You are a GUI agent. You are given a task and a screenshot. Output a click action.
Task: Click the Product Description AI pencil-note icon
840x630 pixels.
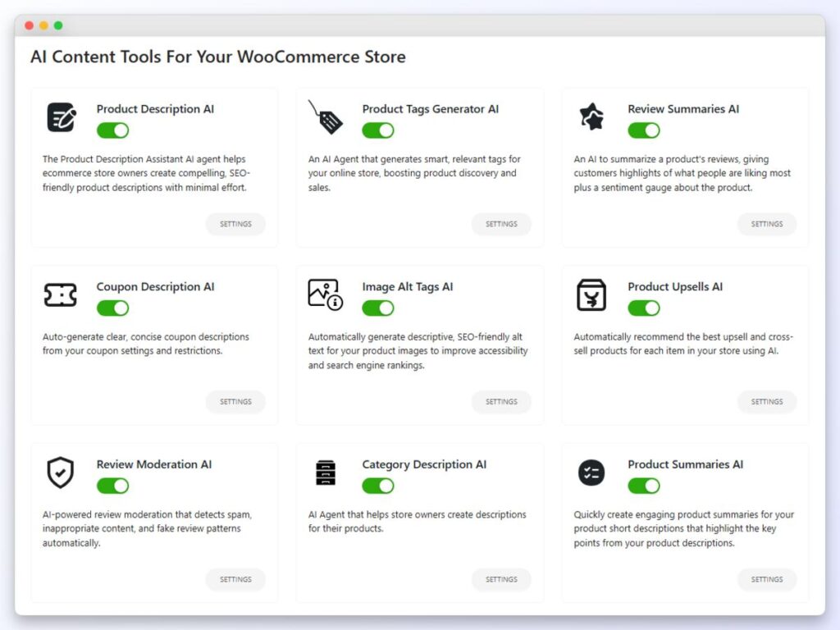click(62, 117)
